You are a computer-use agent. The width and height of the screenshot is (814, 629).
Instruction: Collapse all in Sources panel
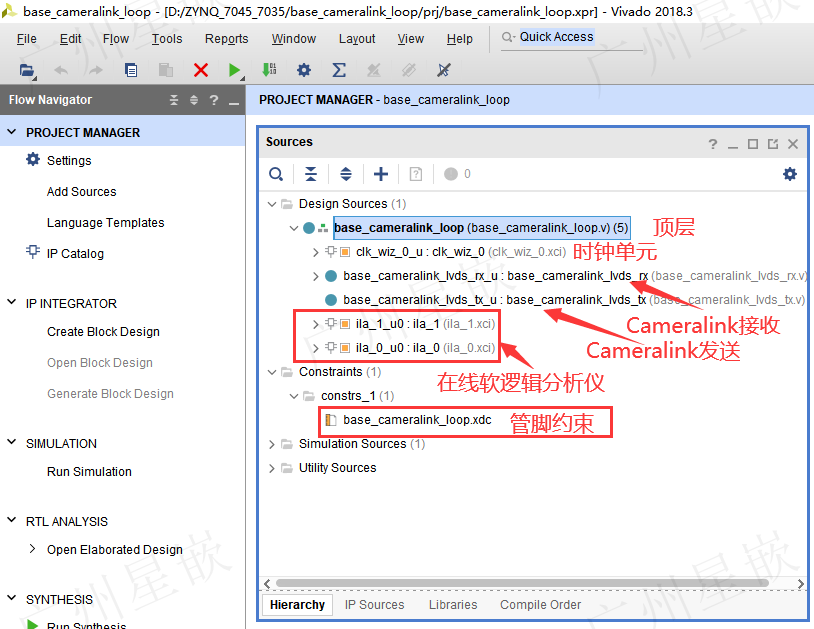pyautogui.click(x=311, y=174)
